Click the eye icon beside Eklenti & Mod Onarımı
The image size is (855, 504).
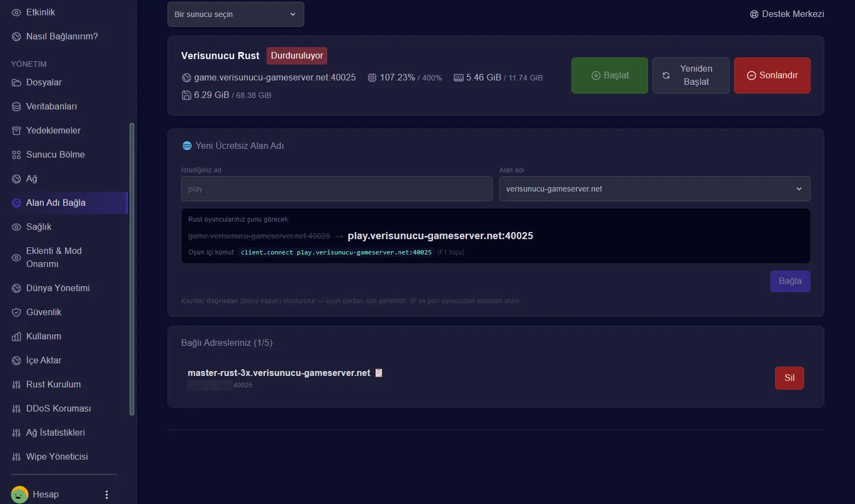(16, 257)
